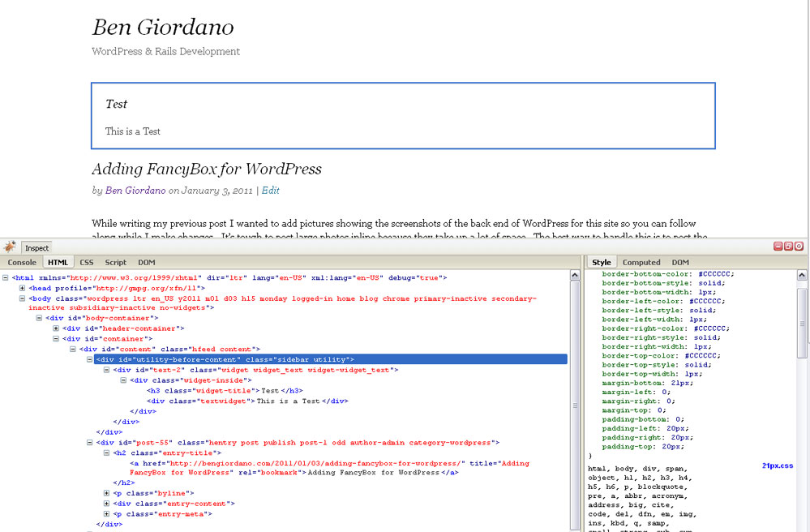The height and width of the screenshot is (532, 810).
Task: Expand the byline paragraph node
Action: point(107,493)
